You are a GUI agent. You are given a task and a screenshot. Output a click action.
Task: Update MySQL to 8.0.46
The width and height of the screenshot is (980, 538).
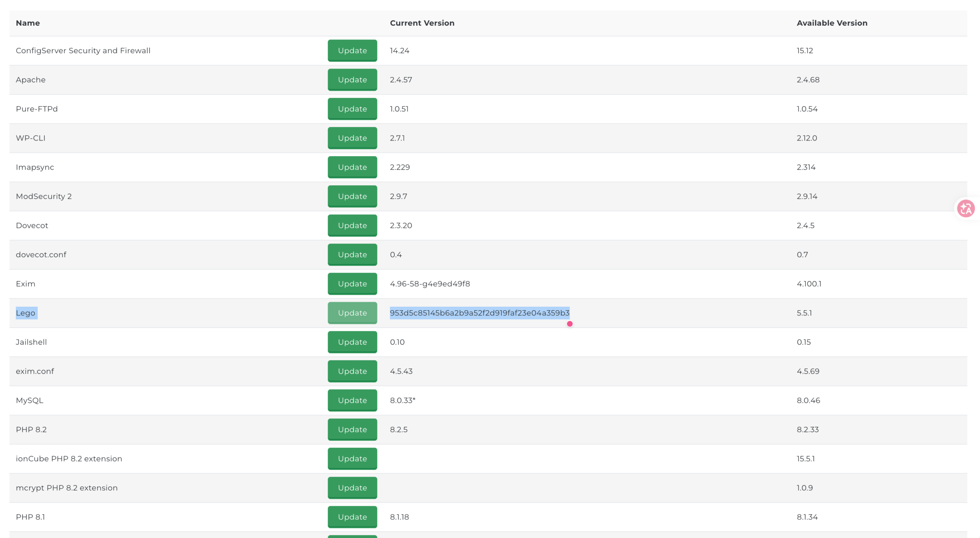coord(352,400)
